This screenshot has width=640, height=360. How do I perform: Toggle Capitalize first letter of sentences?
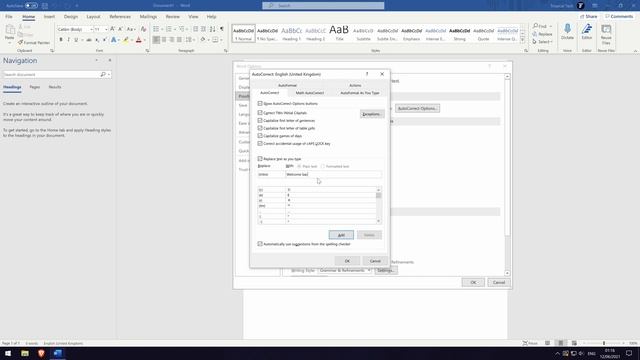tap(260, 120)
